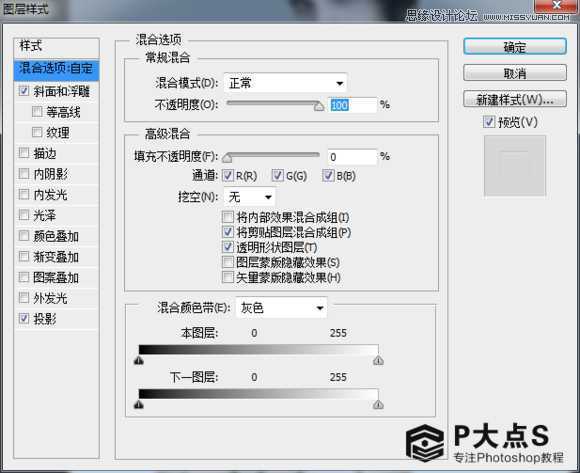This screenshot has height=473, width=580.
Task: Enable 图层蒙版隐藏效果 checkbox
Action: point(227,262)
